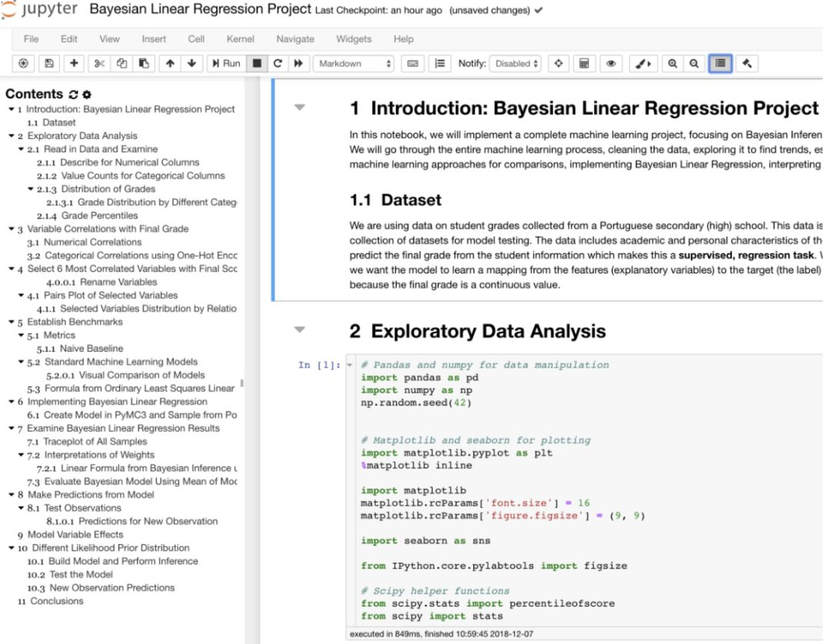
Task: Move the selected cell up
Action: [x=170, y=63]
